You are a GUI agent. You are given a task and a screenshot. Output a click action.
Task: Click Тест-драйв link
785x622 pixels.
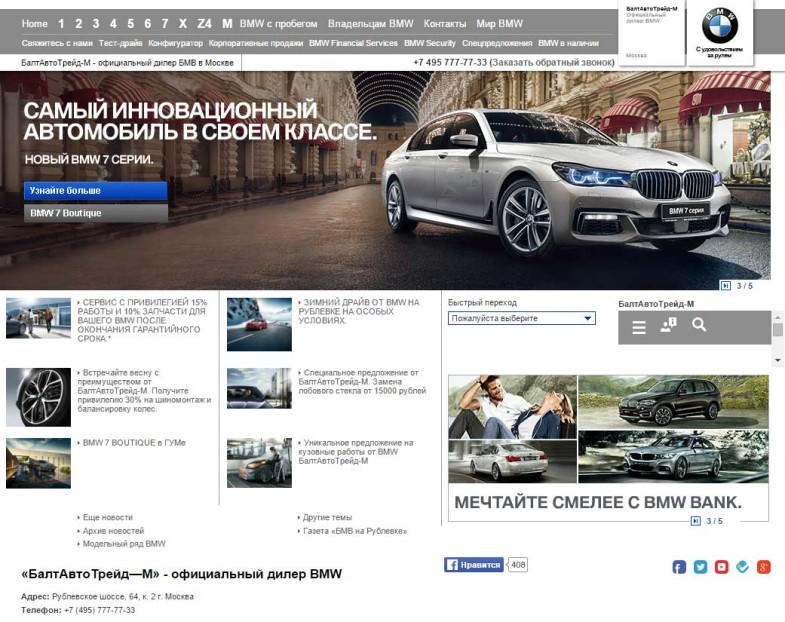[x=121, y=43]
